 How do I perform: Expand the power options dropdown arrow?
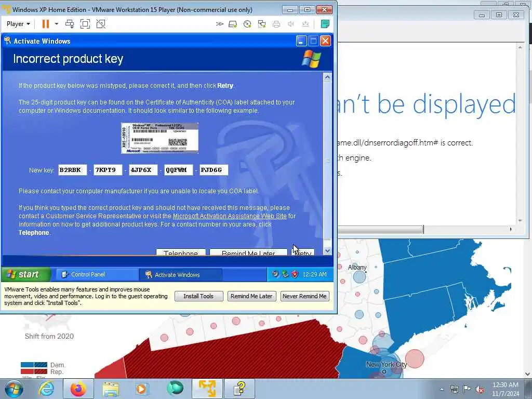click(x=57, y=24)
